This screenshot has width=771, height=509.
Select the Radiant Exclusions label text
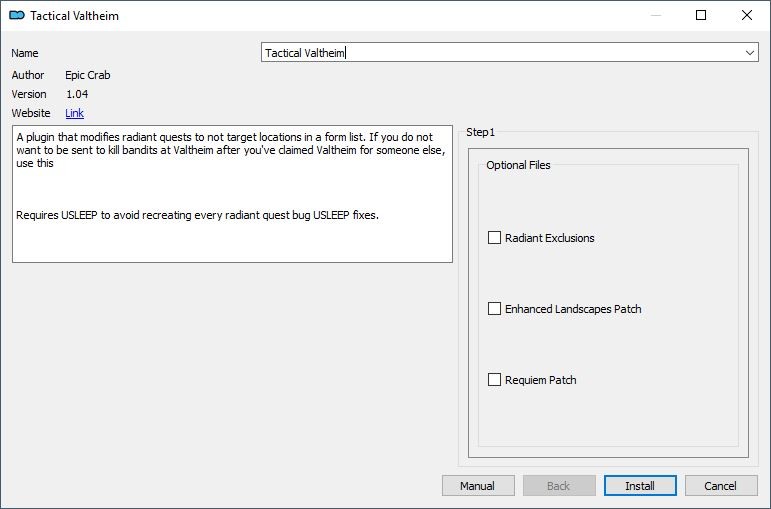[x=549, y=238]
